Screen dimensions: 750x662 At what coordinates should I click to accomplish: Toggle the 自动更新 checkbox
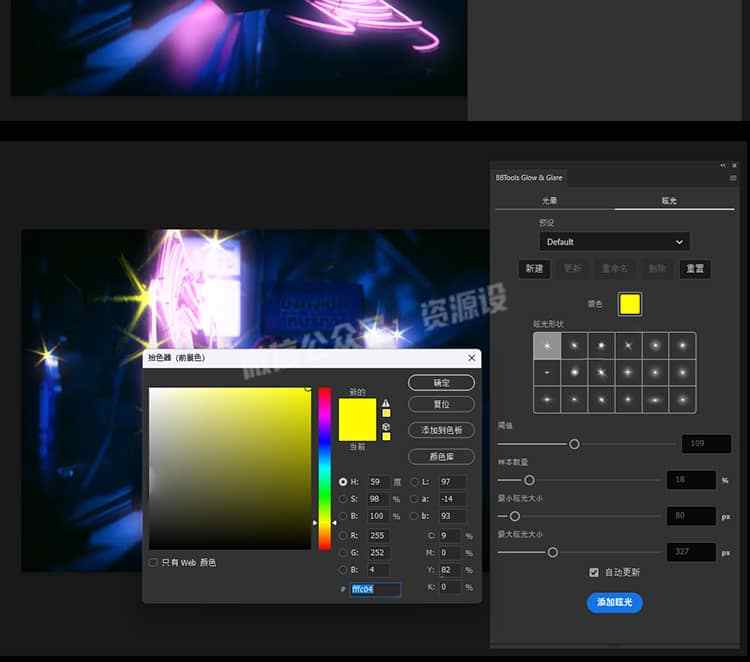(x=594, y=572)
